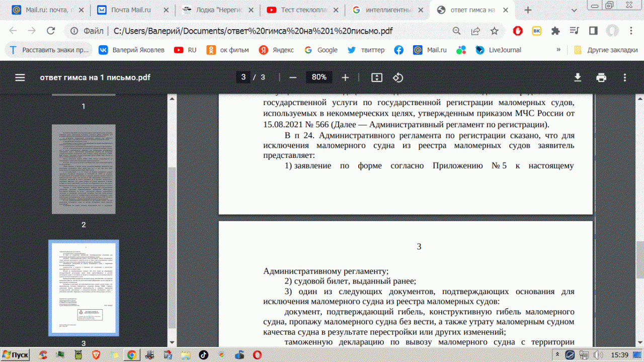Zoom in the PDF with plus button
This screenshot has height=362, width=644.
(x=345, y=77)
